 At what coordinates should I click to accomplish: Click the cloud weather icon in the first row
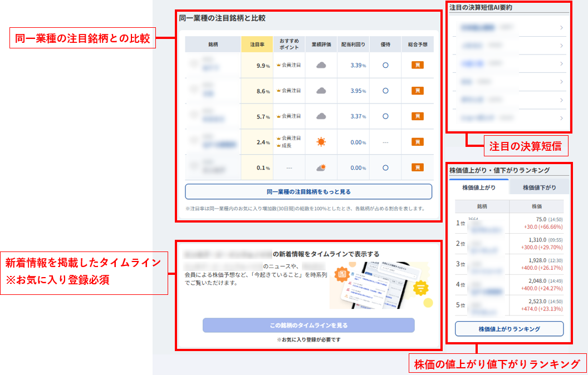click(x=321, y=65)
